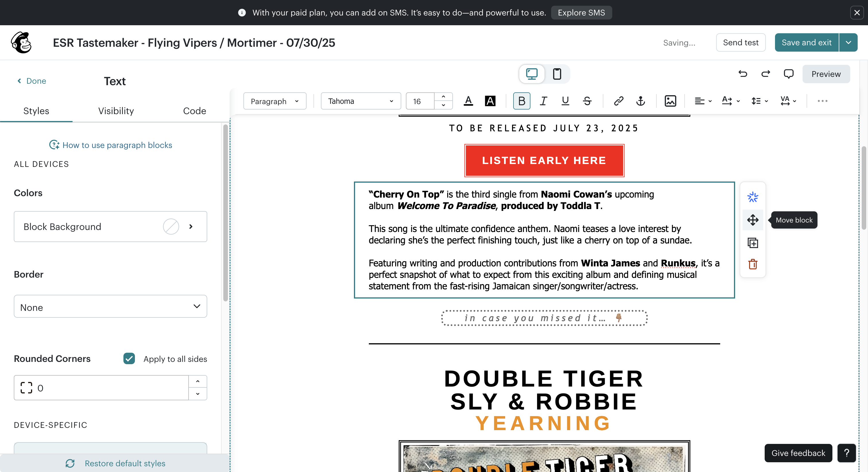Image resolution: width=868 pixels, height=472 pixels.
Task: Click the Block Background color swatch
Action: tap(171, 227)
